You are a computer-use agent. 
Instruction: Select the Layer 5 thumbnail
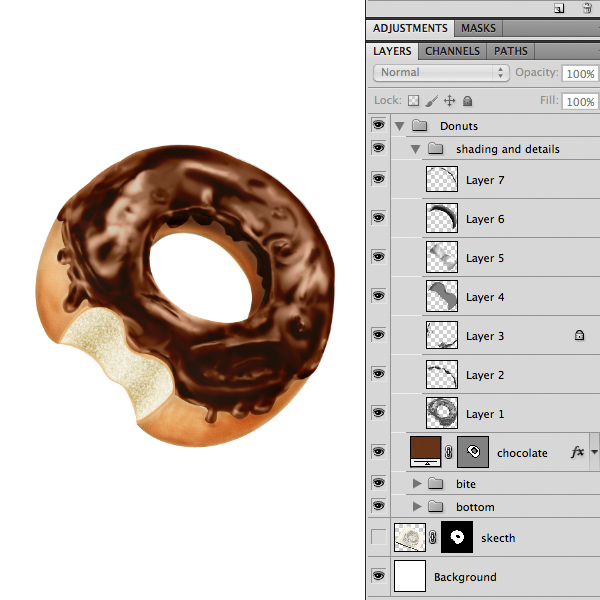(442, 257)
